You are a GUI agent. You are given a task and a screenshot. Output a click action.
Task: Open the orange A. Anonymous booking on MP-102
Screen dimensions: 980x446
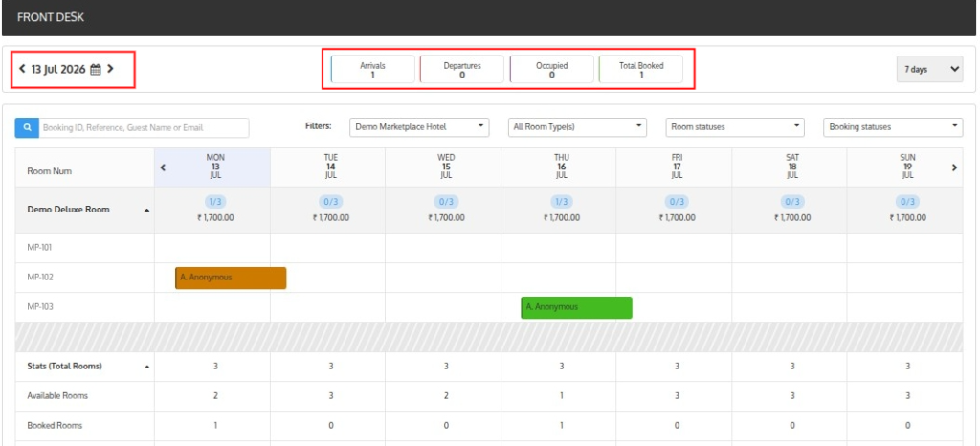pos(231,278)
